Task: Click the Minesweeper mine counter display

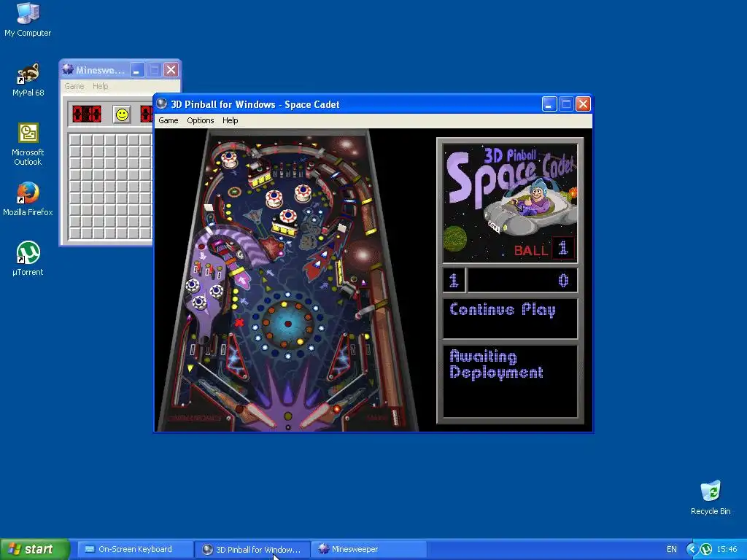Action: (87, 114)
